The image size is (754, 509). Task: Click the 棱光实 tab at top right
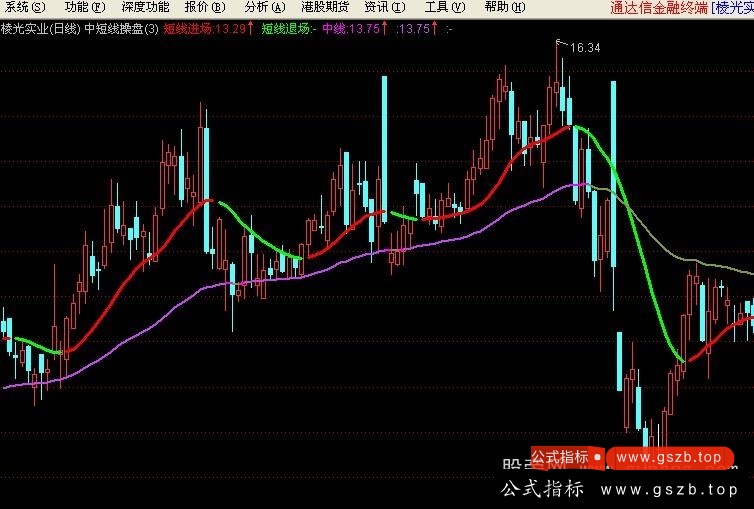coord(734,8)
